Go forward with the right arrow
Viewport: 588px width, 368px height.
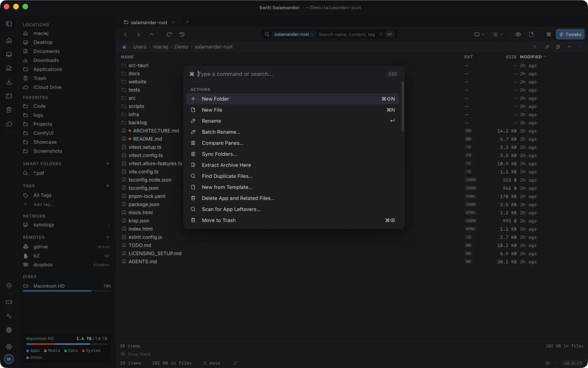point(139,34)
